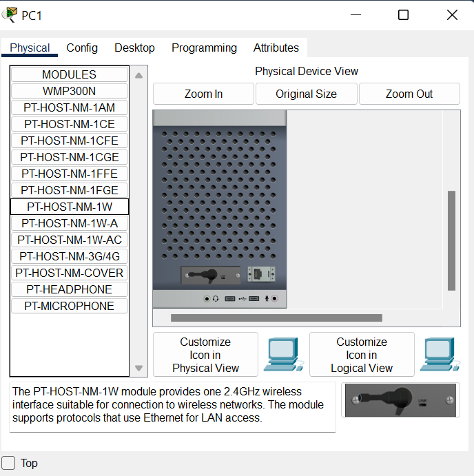Select the PT-HOST-NM-1W module
Screen dimensions: 474x476
[69, 207]
